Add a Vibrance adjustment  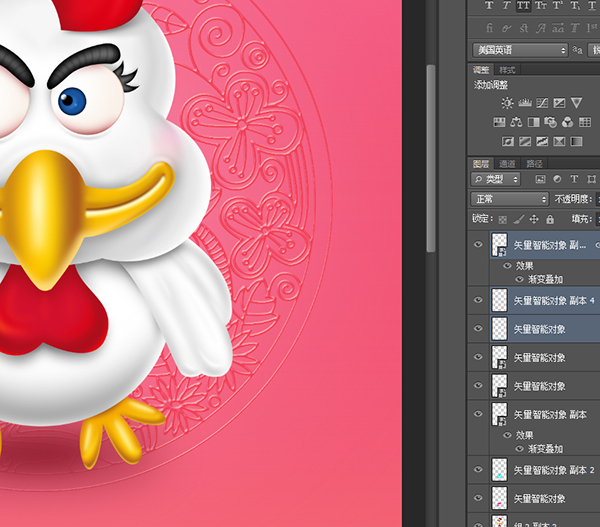click(x=576, y=103)
